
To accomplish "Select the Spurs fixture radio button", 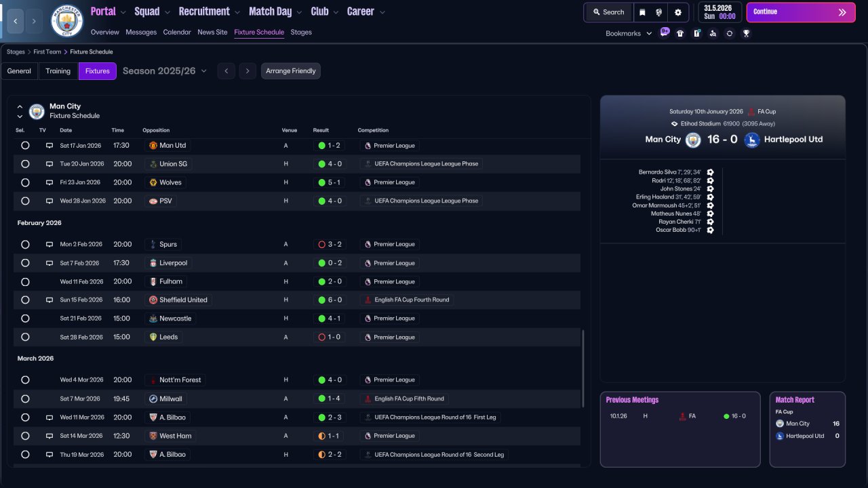I will pyautogui.click(x=25, y=245).
